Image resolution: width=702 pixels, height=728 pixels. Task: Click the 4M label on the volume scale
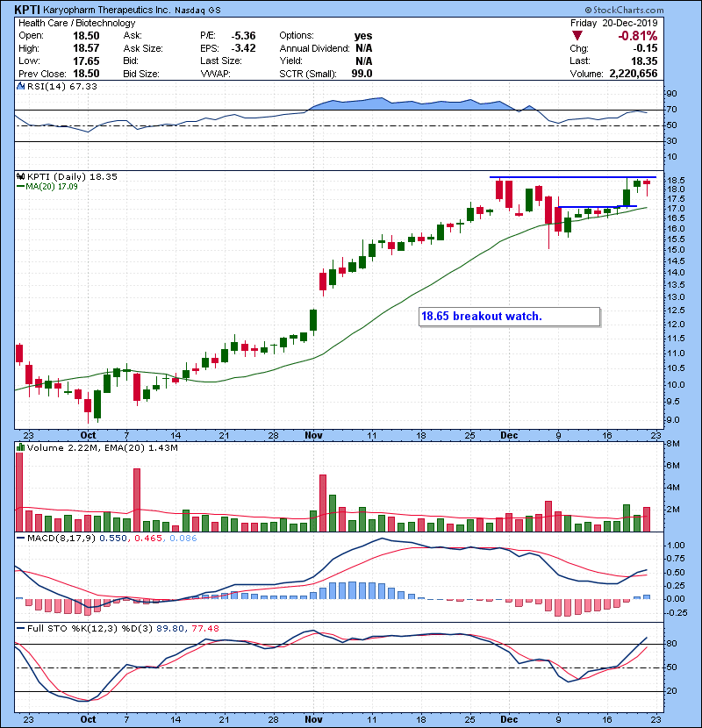click(x=673, y=488)
